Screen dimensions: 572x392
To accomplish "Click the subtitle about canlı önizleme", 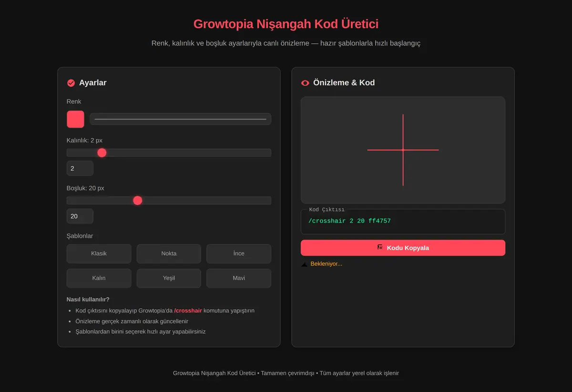I will [x=286, y=43].
